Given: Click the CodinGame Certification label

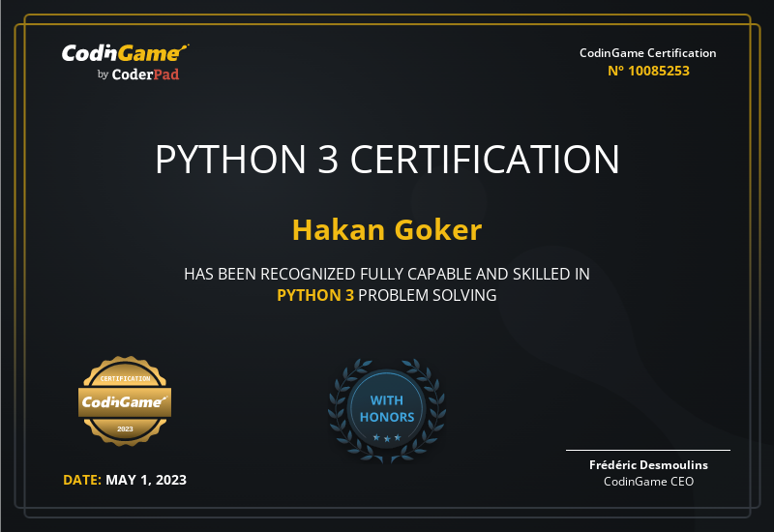Looking at the screenshot, I should [647, 53].
